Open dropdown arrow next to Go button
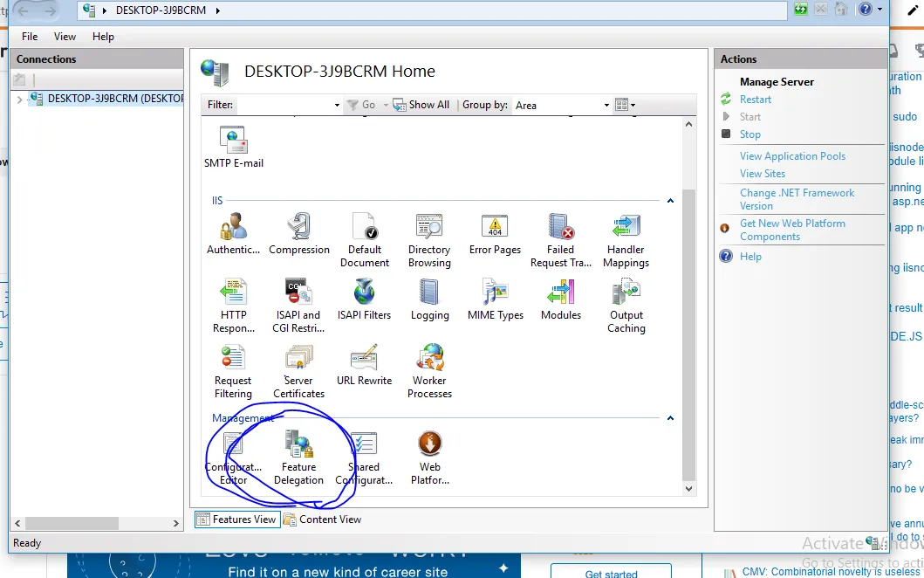This screenshot has height=578, width=924. pos(386,105)
